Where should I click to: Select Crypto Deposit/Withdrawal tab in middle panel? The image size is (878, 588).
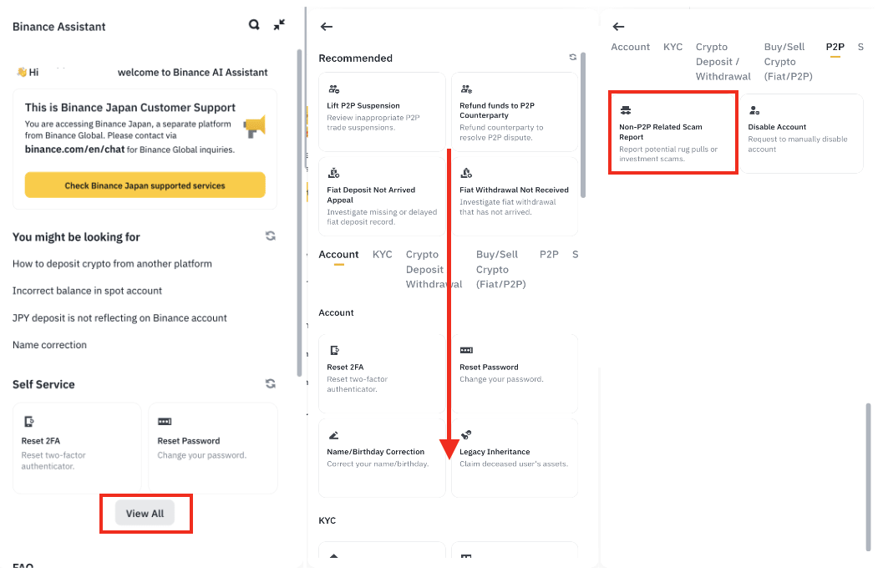[434, 269]
